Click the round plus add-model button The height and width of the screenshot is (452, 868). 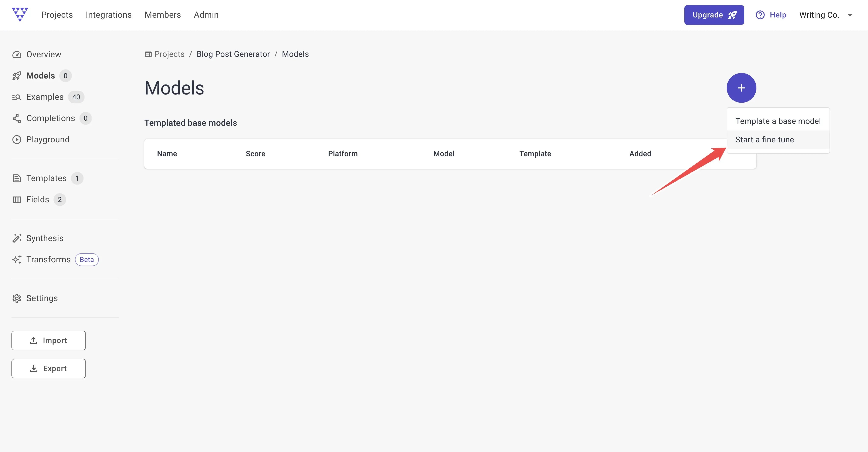click(x=741, y=88)
